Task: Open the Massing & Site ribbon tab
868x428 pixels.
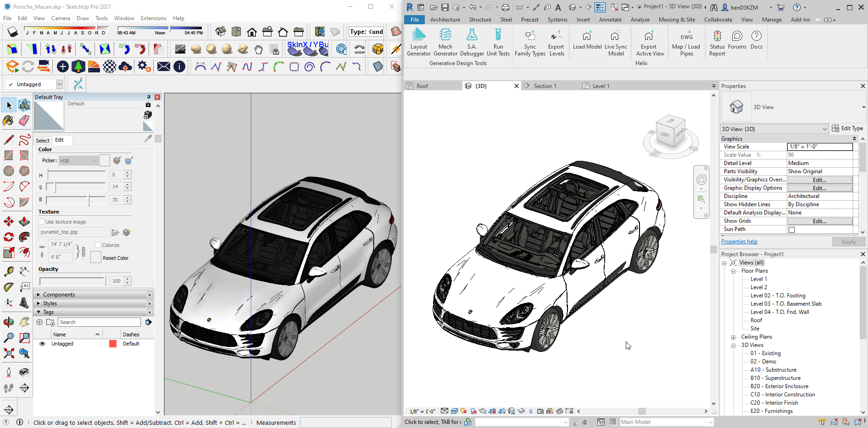Action: click(x=677, y=20)
